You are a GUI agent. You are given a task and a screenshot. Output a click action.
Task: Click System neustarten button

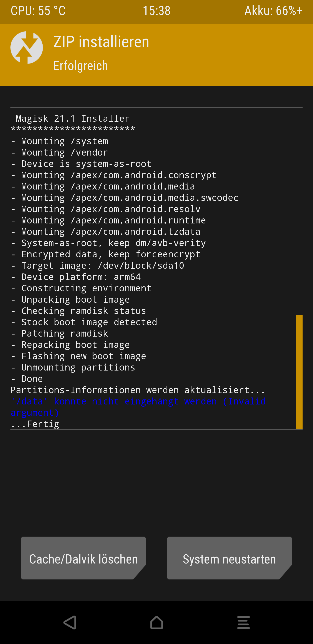point(229,558)
